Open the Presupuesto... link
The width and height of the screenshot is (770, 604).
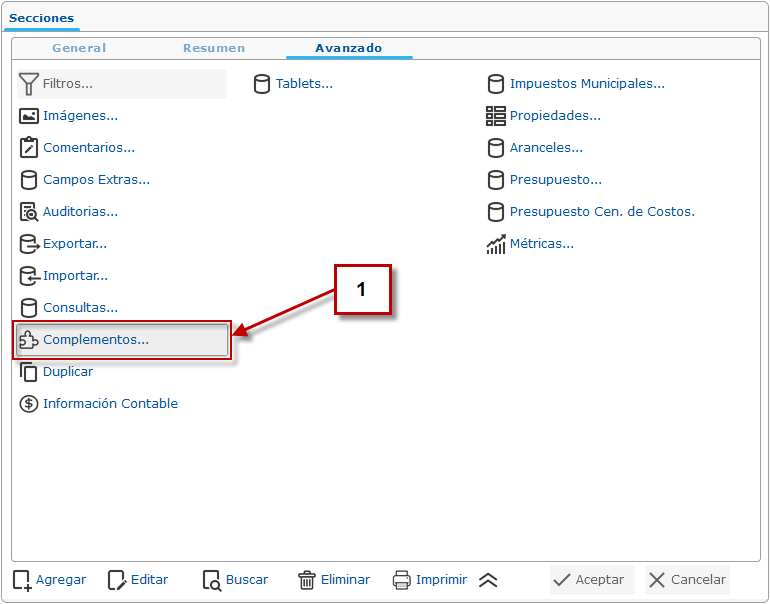tap(556, 180)
